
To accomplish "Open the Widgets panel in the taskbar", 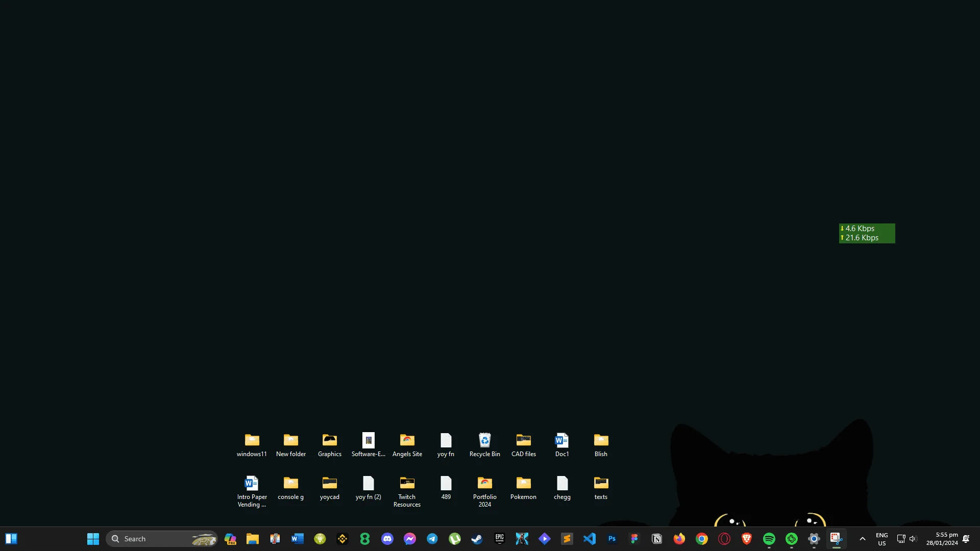I will click(x=11, y=539).
